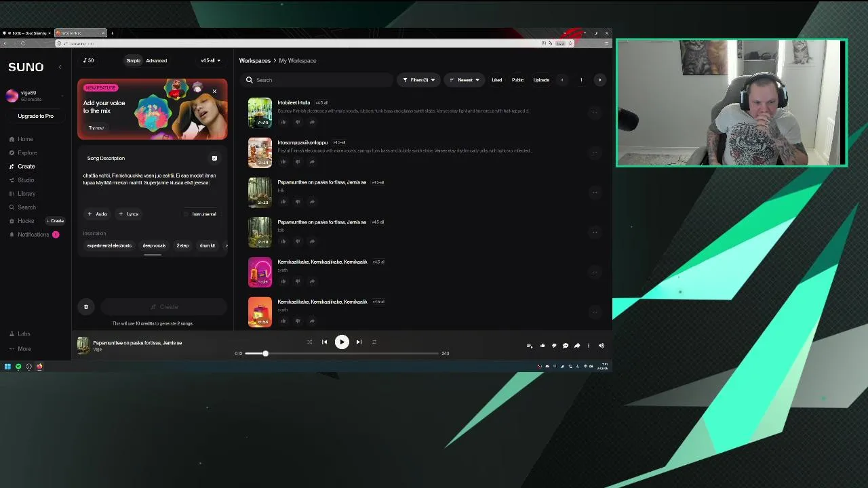
Task: Open more options for Irtosomppaviikonloppu
Action: (x=595, y=152)
